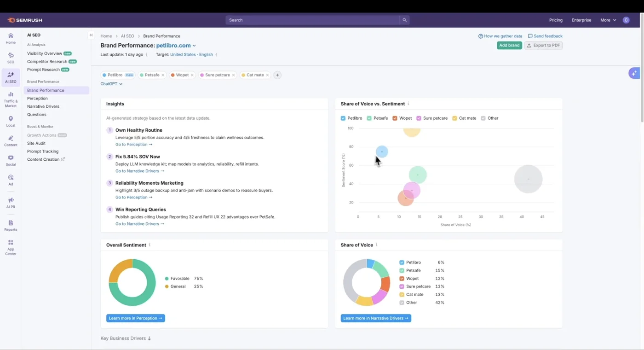Jump to Key Business Drivers section
Viewport: 644px width, 350px height.
(126, 338)
